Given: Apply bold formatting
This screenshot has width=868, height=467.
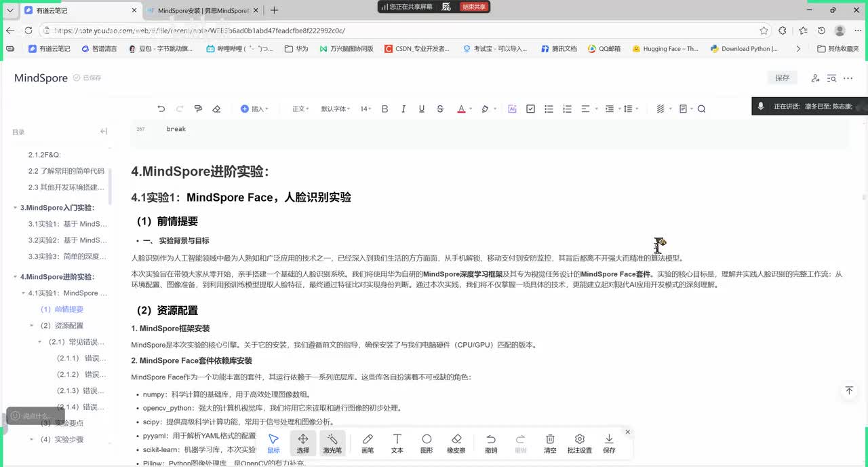Looking at the screenshot, I should click(384, 109).
